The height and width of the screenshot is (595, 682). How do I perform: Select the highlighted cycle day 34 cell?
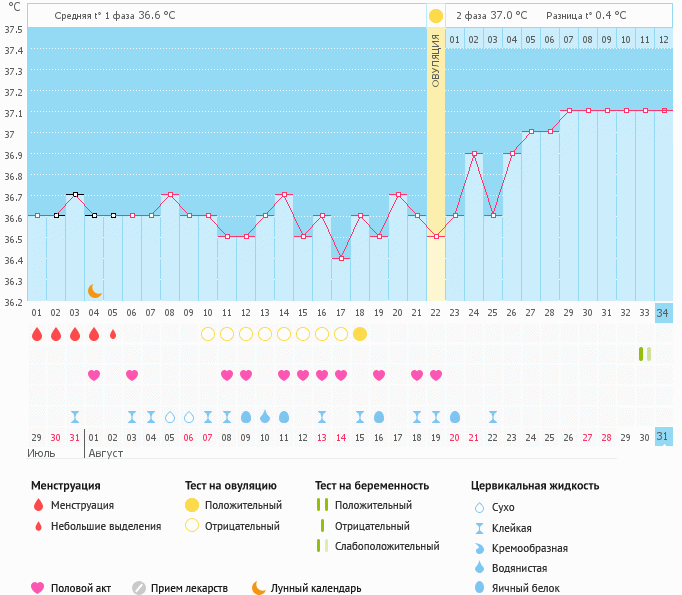[662, 313]
